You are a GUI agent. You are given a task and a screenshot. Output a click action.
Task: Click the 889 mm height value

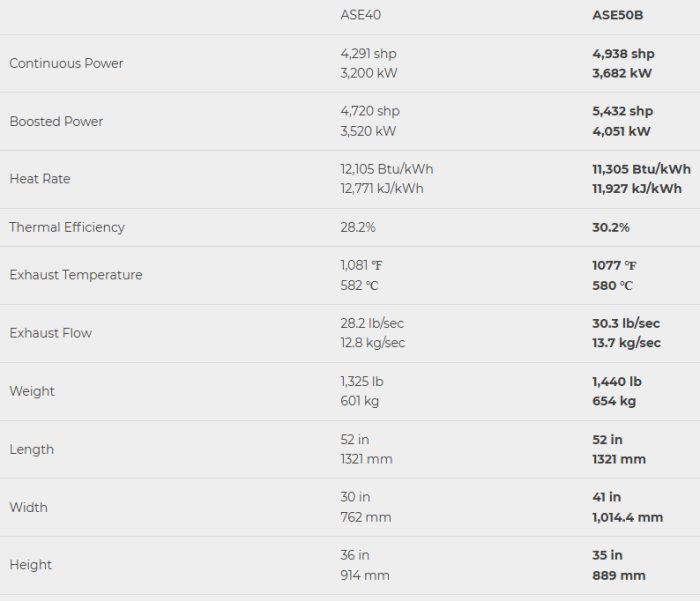click(619, 575)
